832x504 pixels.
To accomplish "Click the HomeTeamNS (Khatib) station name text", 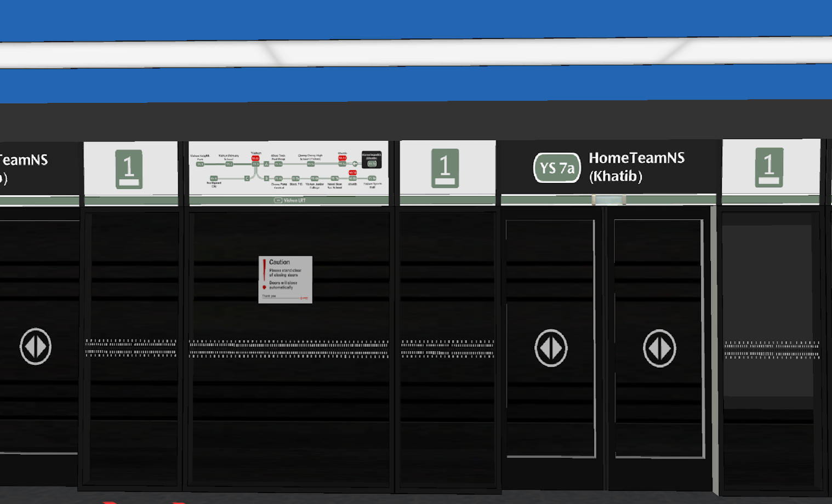I will tap(636, 167).
